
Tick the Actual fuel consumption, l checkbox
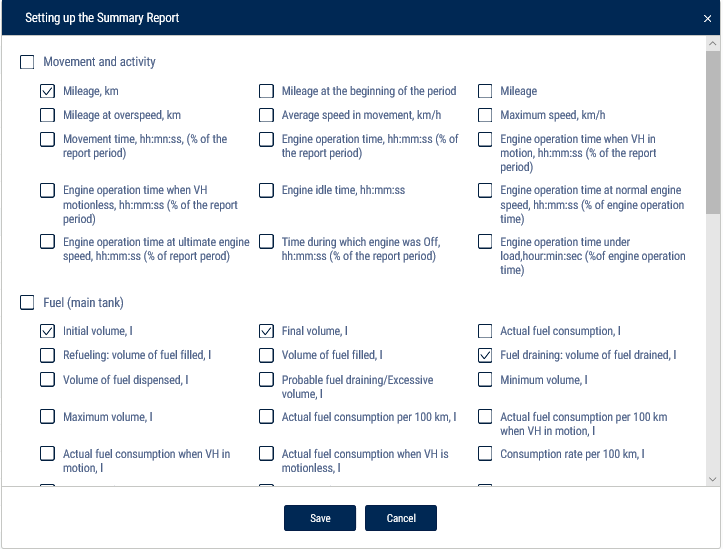coord(485,331)
